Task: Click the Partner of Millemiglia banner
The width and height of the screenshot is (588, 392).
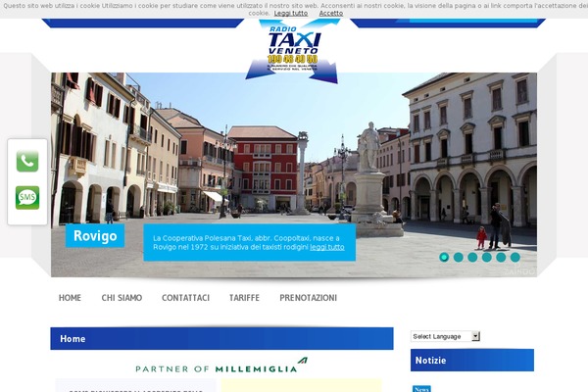Action: click(x=221, y=366)
